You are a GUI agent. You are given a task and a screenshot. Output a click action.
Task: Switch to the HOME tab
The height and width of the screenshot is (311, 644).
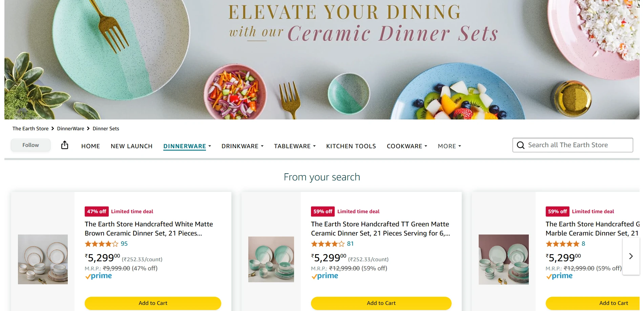click(x=90, y=146)
